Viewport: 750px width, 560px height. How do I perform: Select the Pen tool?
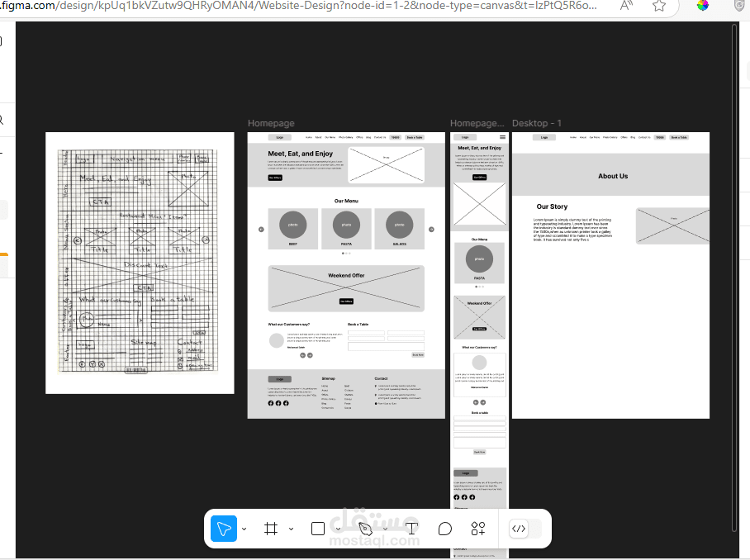click(365, 529)
